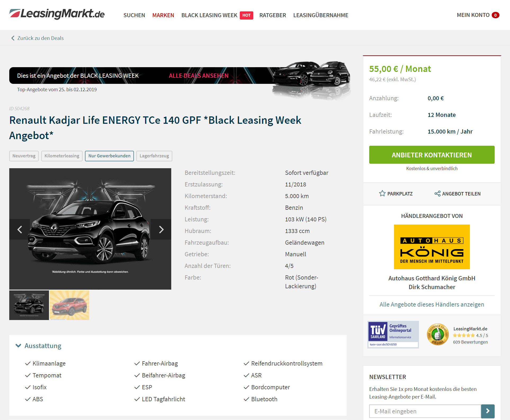Click the ESP checkmark icon

(137, 387)
